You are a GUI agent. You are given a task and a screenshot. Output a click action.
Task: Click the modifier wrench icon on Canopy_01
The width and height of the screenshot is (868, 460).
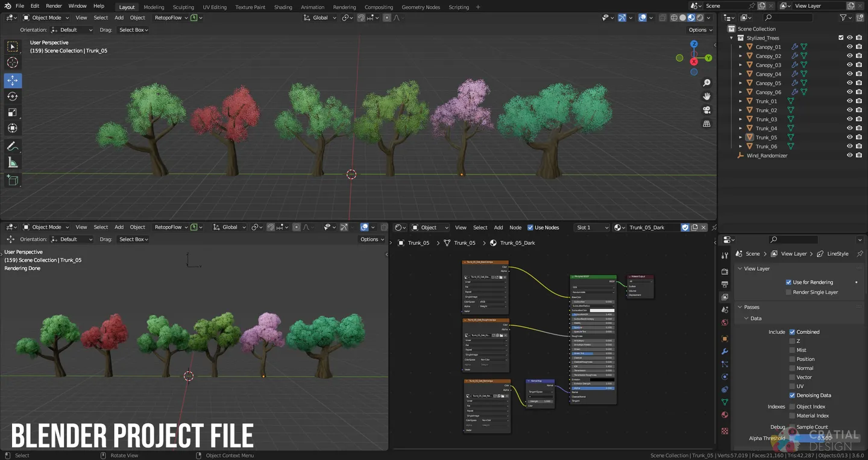click(x=794, y=47)
